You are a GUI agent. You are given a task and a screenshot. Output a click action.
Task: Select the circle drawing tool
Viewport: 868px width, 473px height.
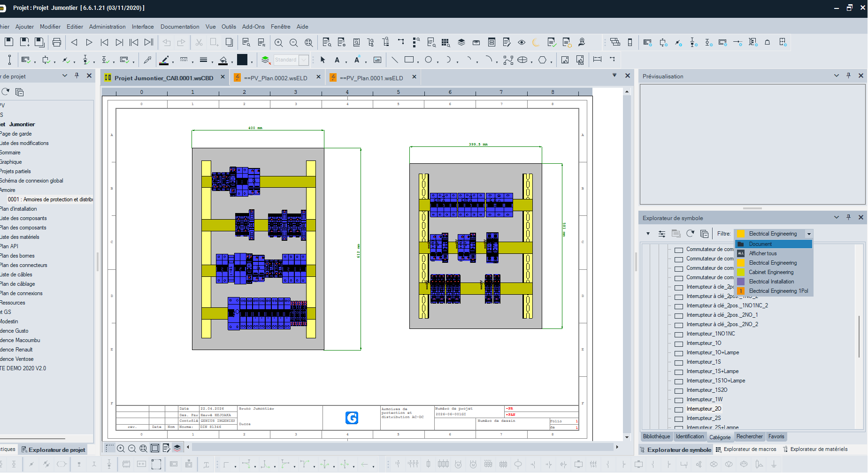[428, 60]
